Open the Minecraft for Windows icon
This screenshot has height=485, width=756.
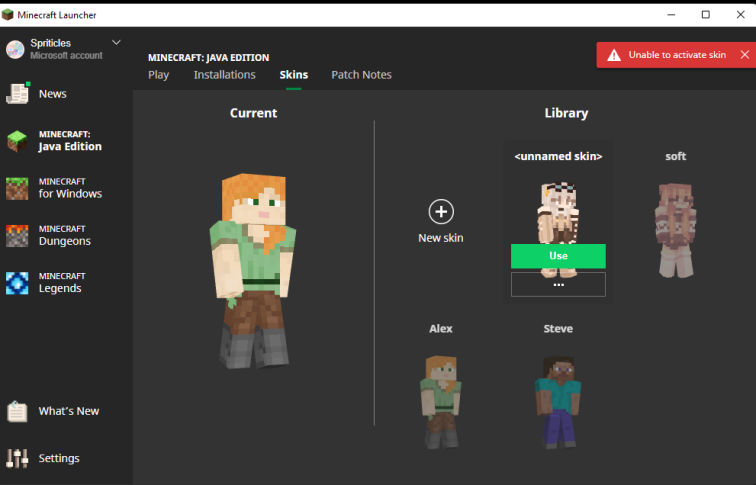point(17,188)
